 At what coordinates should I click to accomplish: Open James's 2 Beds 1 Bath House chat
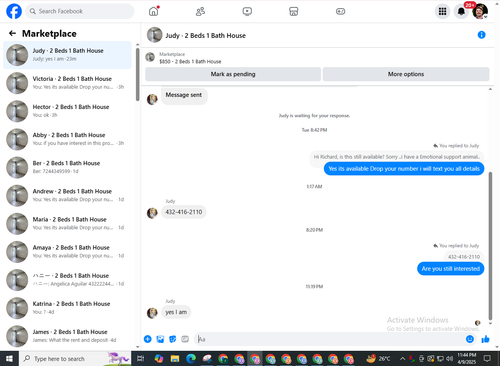click(68, 336)
